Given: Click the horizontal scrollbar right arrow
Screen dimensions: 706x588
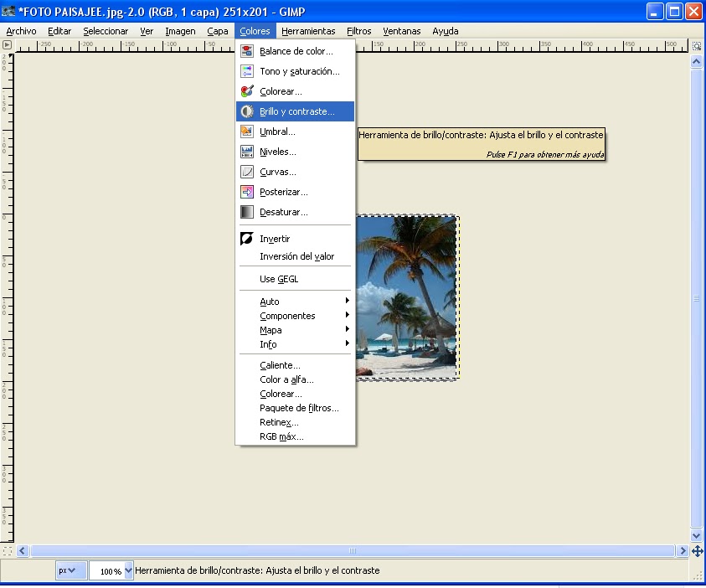Looking at the screenshot, I should (683, 550).
